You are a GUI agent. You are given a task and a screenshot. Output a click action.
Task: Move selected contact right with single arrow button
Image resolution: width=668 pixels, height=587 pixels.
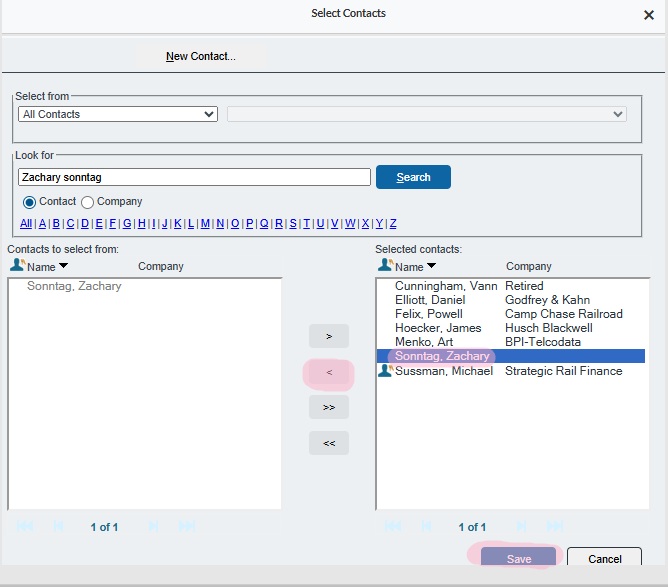click(x=329, y=336)
